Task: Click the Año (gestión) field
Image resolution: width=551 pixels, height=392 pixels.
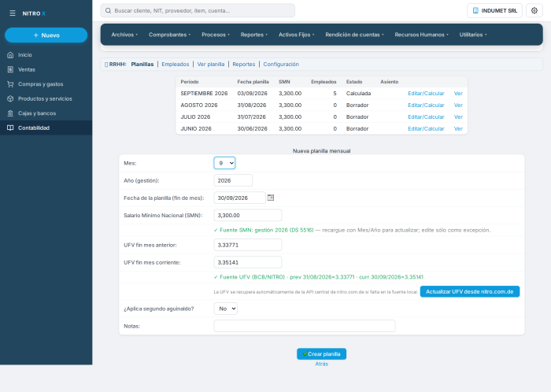Action: point(233,180)
